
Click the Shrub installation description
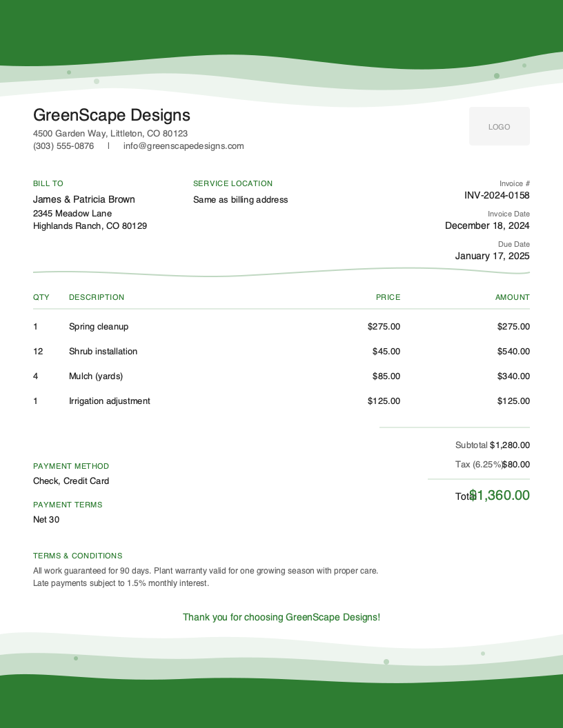click(x=102, y=352)
